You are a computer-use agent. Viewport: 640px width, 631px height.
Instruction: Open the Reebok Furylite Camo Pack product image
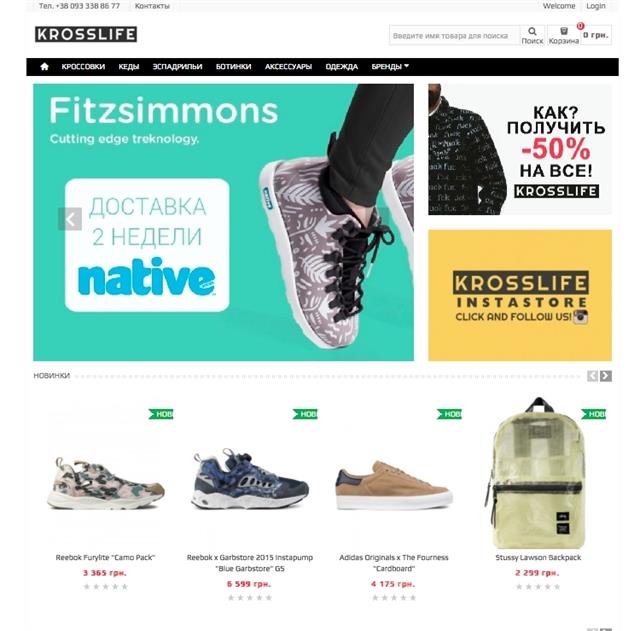coord(106,483)
